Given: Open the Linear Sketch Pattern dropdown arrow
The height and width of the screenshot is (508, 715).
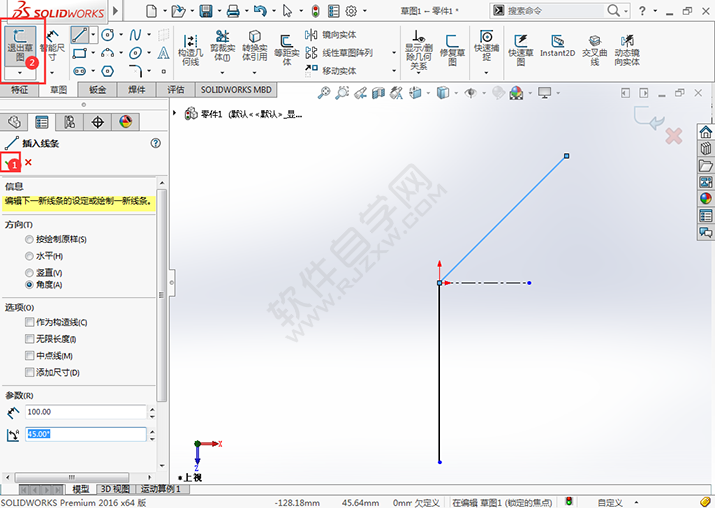Looking at the screenshot, I should [394, 53].
